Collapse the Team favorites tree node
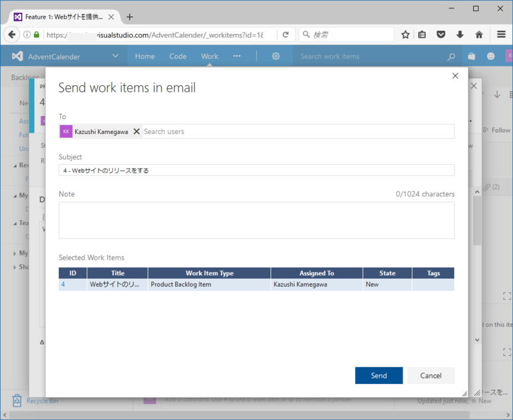 click(15, 223)
